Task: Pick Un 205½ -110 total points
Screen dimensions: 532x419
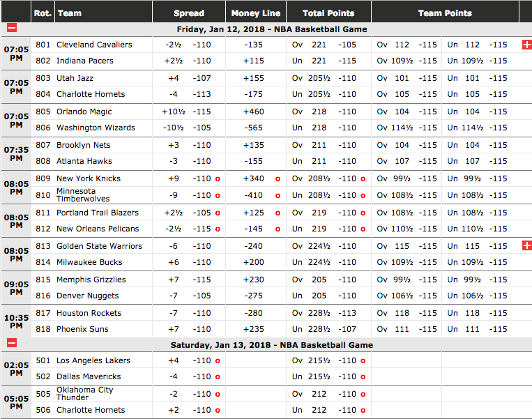Action: [324, 94]
